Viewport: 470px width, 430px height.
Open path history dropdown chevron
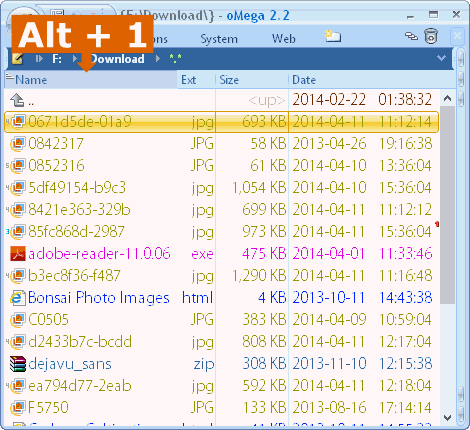tap(441, 58)
